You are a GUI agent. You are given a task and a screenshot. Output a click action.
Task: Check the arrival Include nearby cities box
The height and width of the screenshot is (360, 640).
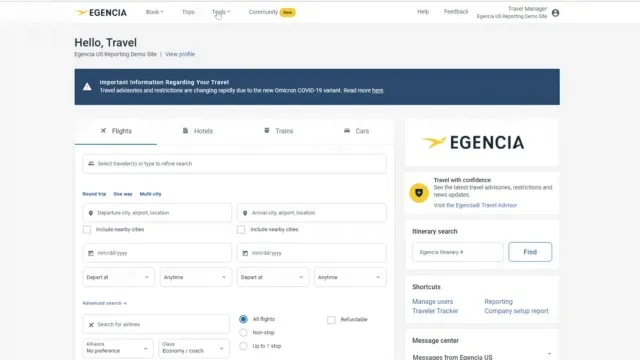[x=241, y=229]
